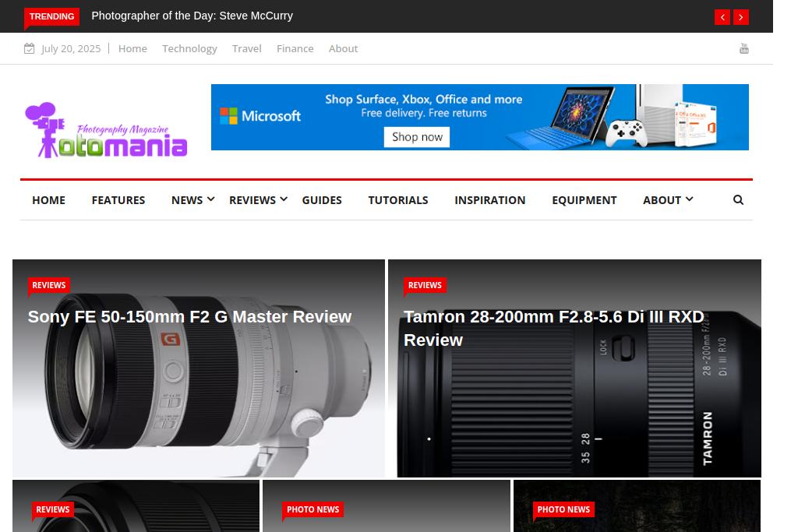Go to previous trending story arrow
This screenshot has height=532, width=798.
point(722,17)
